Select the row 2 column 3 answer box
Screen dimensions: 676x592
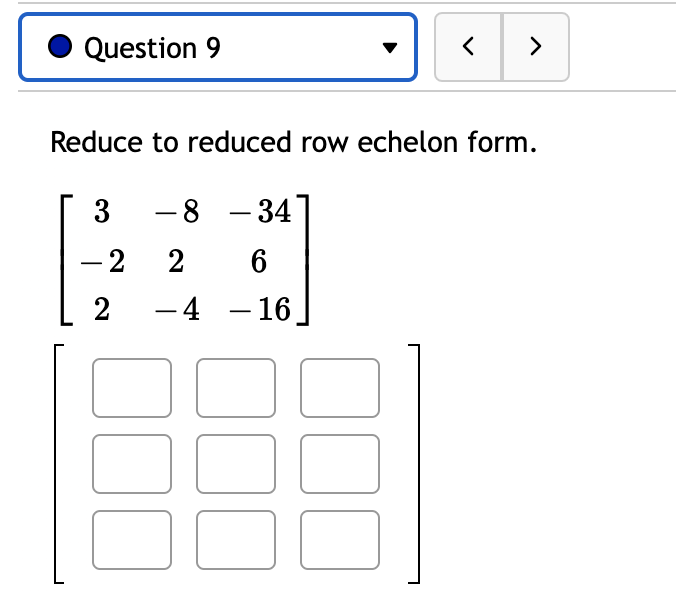tap(340, 464)
